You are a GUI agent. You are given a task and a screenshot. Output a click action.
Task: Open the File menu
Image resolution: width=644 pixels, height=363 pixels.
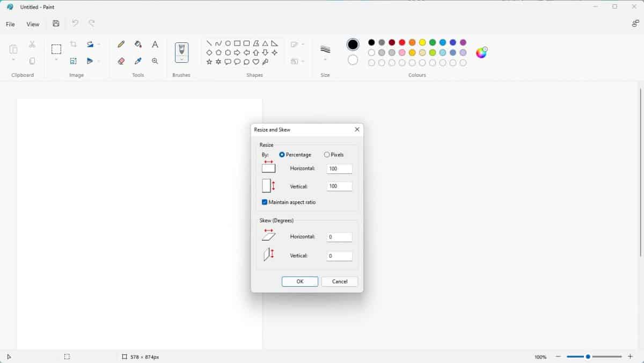pos(10,24)
